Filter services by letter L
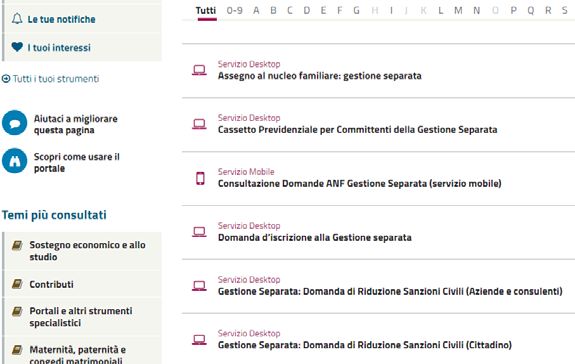Viewport: 575px width, 364px height. [x=440, y=10]
